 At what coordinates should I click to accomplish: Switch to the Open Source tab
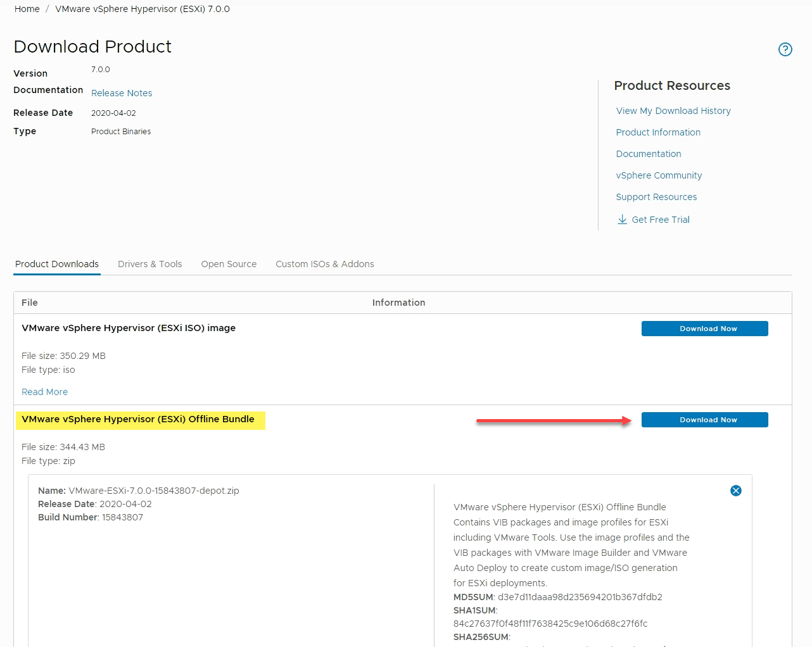coord(229,264)
